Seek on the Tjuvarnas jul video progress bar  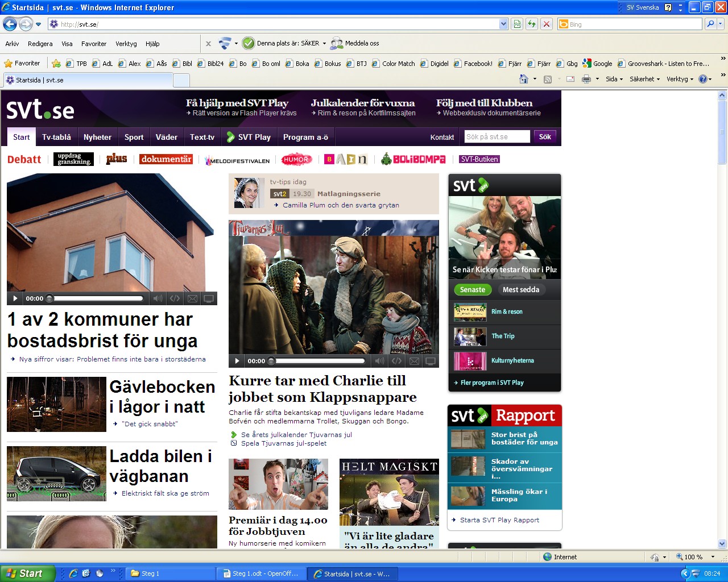(x=317, y=361)
